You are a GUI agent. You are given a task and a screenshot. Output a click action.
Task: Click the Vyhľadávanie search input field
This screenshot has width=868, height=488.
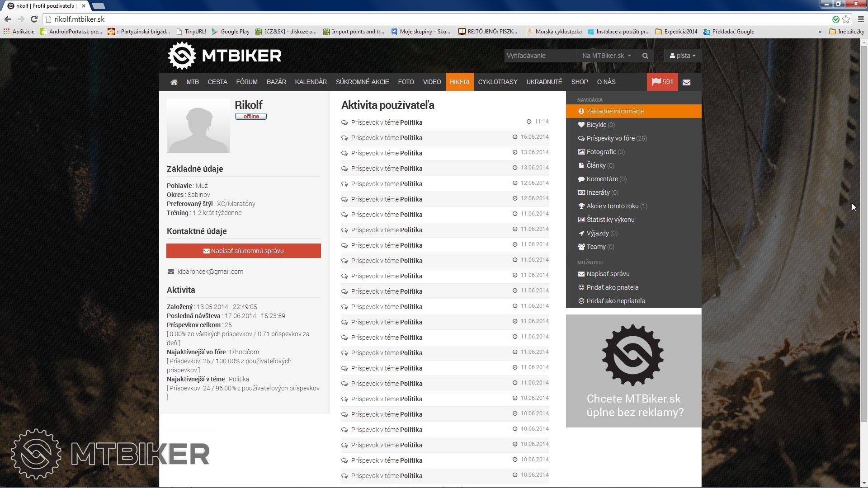pyautogui.click(x=540, y=56)
